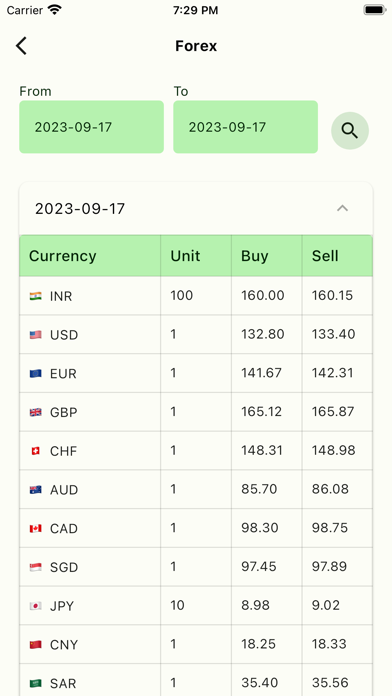Viewport: 392px width, 696px height.
Task: Click the 2023-09-17 section title
Action: [80, 209]
